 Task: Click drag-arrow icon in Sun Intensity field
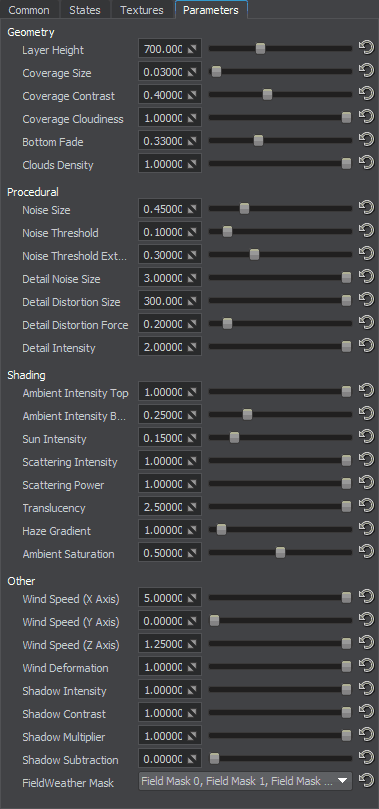coord(192,438)
